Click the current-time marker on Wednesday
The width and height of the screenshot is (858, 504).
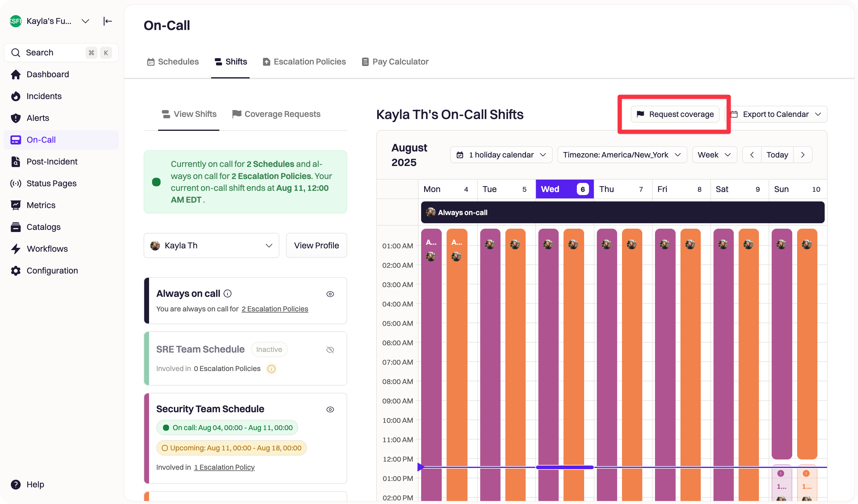tap(564, 467)
